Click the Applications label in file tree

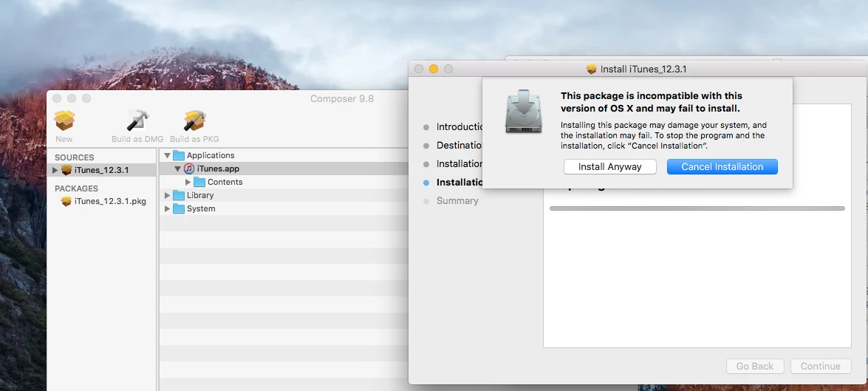pyautogui.click(x=211, y=156)
